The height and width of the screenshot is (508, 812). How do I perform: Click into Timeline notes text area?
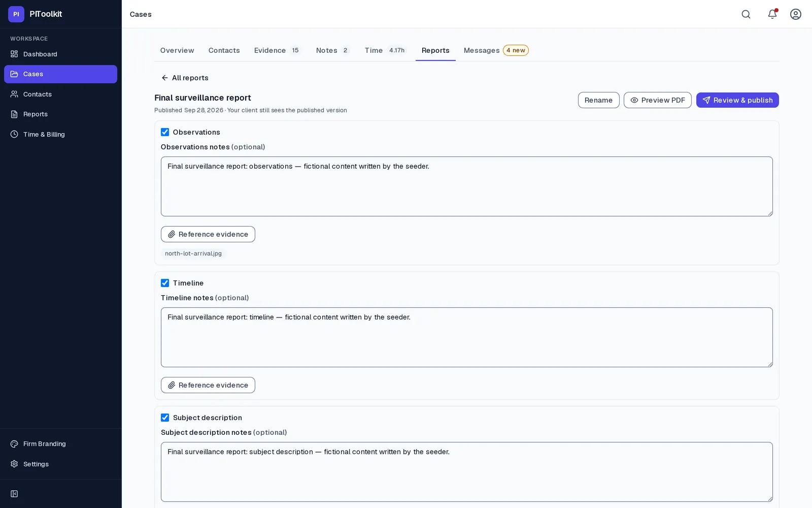click(x=467, y=337)
